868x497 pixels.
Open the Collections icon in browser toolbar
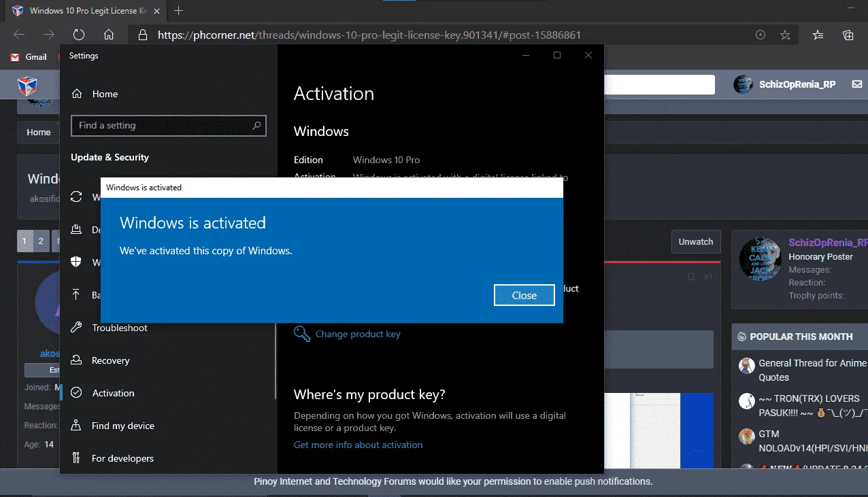[848, 35]
